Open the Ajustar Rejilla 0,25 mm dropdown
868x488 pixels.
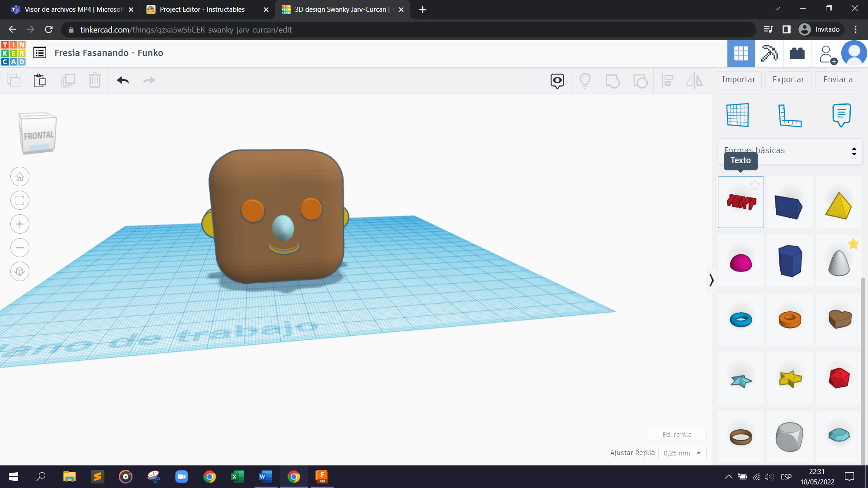(x=682, y=453)
